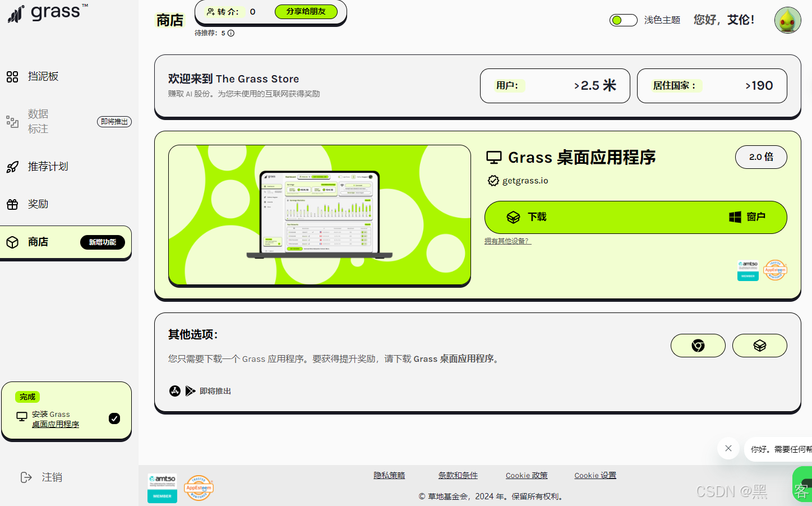
Task: Click the cube node option button in 其他选项
Action: (760, 346)
